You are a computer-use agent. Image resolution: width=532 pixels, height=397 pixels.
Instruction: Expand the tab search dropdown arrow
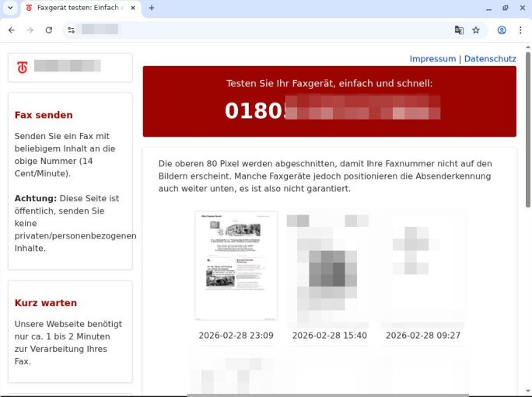(9, 8)
